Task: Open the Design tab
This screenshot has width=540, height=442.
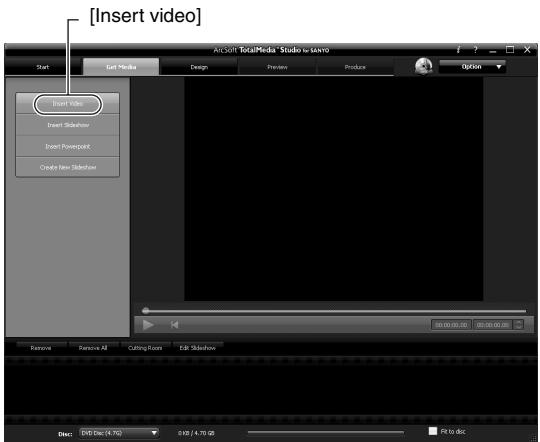Action: point(199,67)
